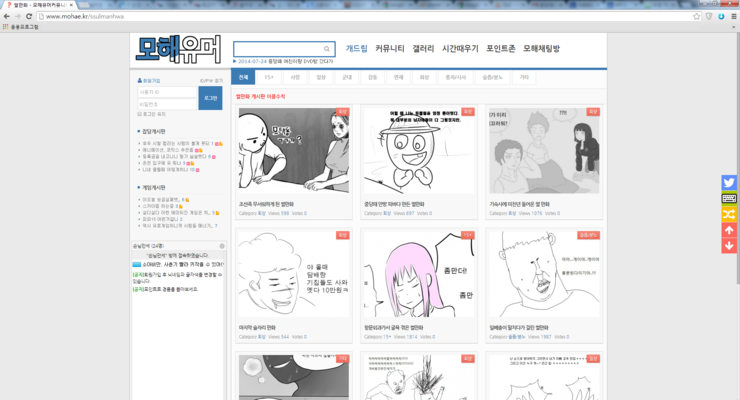Open the comic thumbnail with Views 1987

click(x=544, y=274)
